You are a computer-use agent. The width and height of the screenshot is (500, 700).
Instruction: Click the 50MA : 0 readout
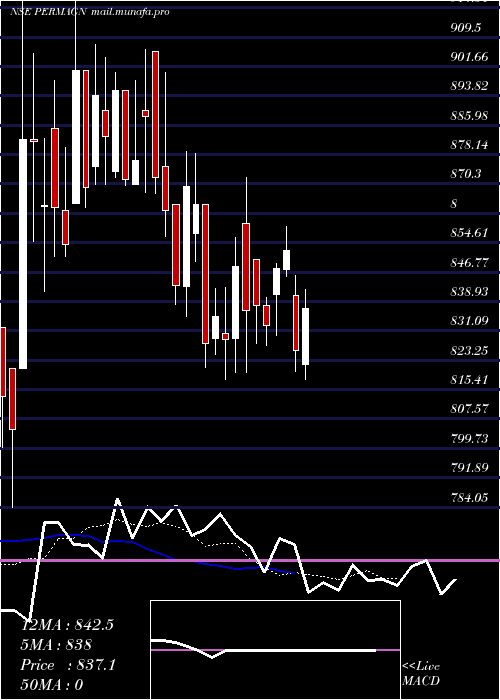(x=52, y=685)
